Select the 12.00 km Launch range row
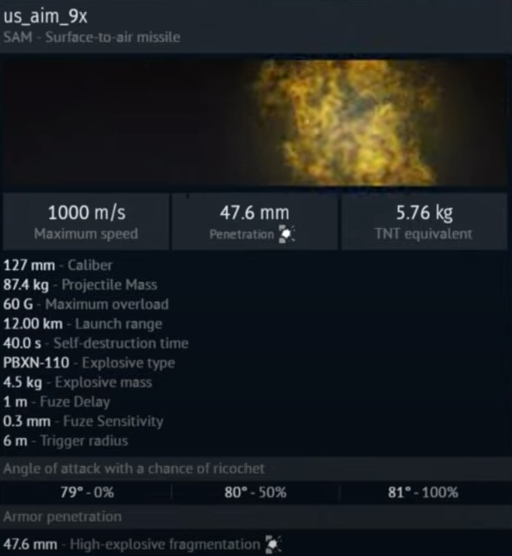 click(83, 324)
